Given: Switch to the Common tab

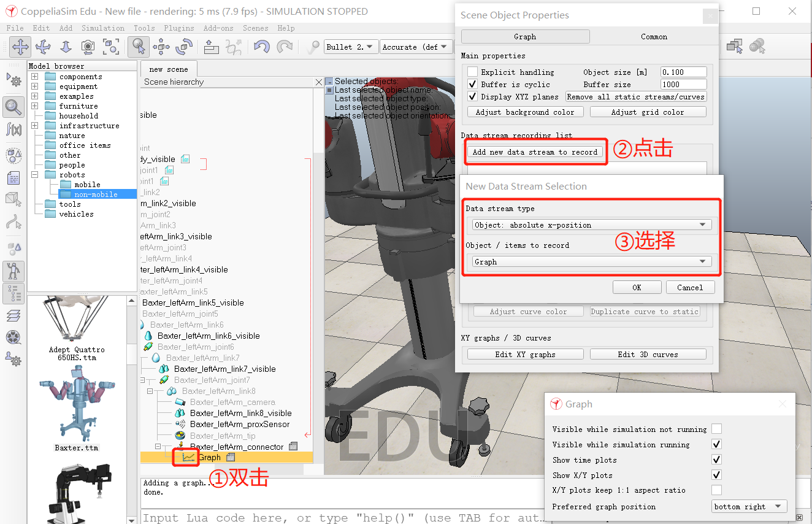Looking at the screenshot, I should click(x=653, y=36).
